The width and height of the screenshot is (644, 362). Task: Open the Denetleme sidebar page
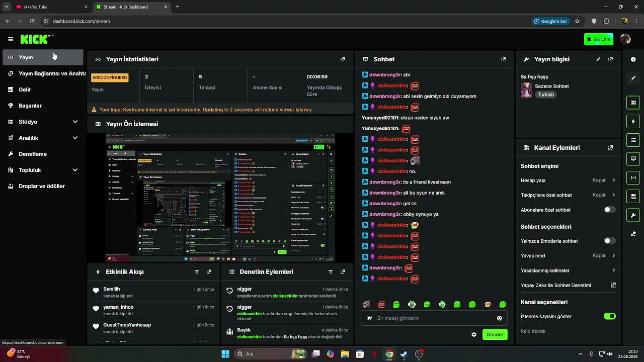[43, 154]
